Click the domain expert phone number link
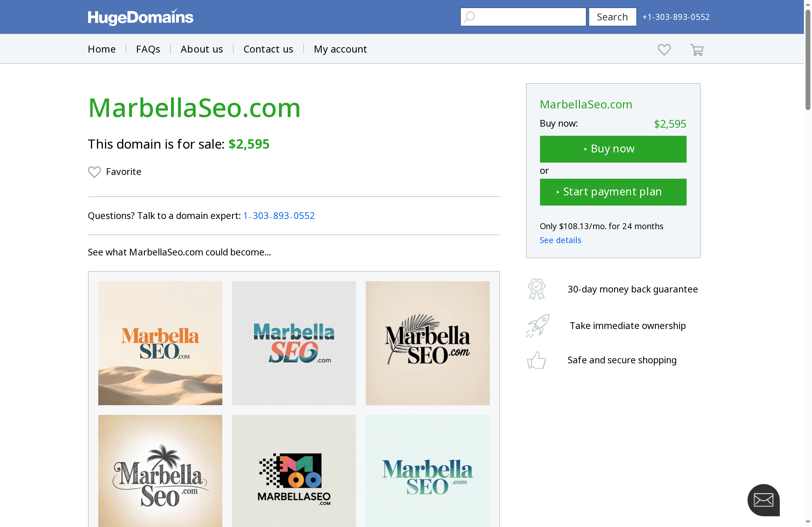Viewport: 812px width, 527px height. point(279,216)
